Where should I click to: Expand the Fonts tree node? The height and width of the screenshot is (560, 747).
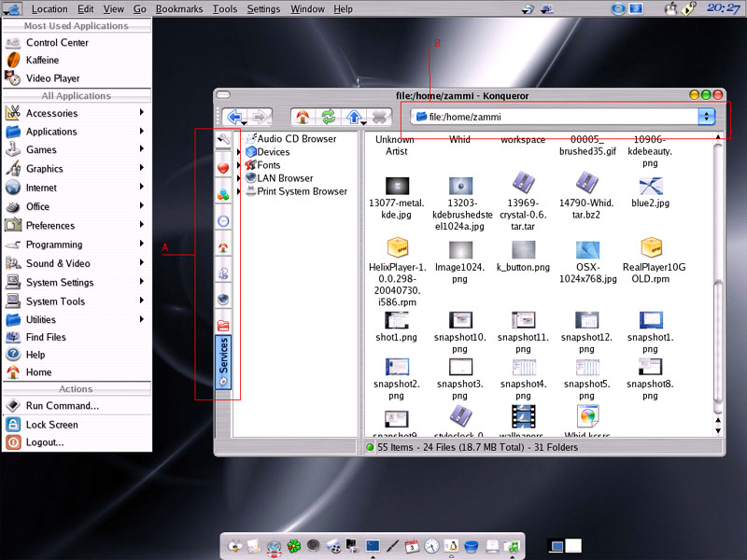(239, 165)
